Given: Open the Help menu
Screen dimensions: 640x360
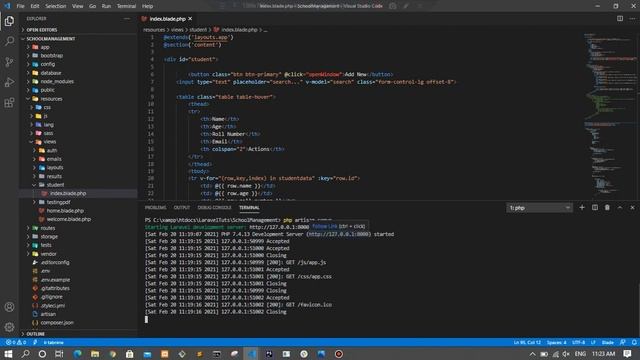Looking at the screenshot, I should tap(147, 6).
